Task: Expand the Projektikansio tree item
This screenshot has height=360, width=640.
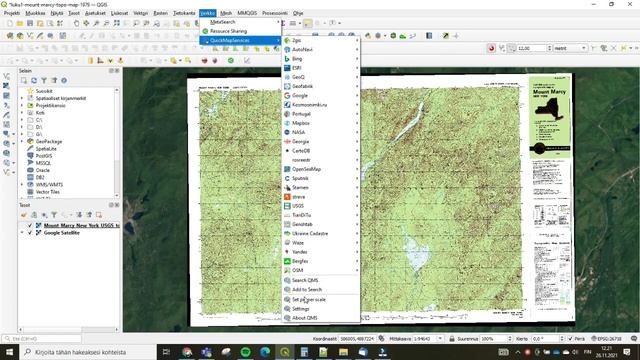Action: [22, 105]
